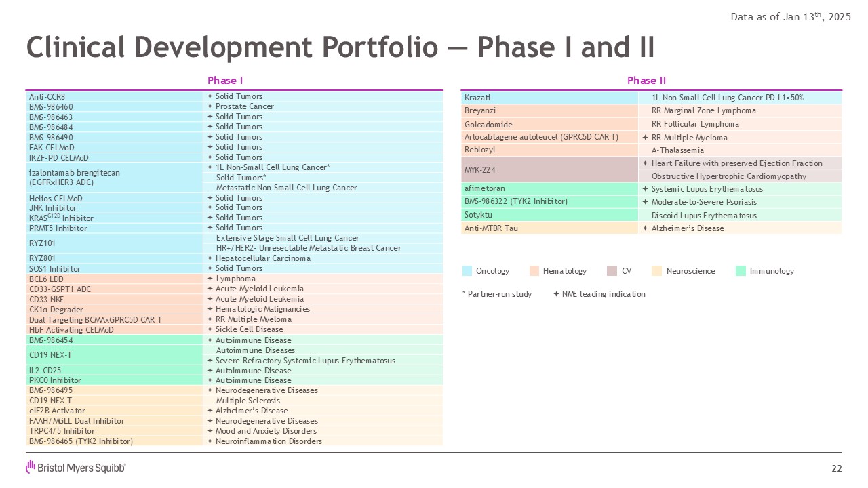Screen dimensions: 868x488
Task: Click the NME star beside Prostate Cancer
Action: point(210,106)
